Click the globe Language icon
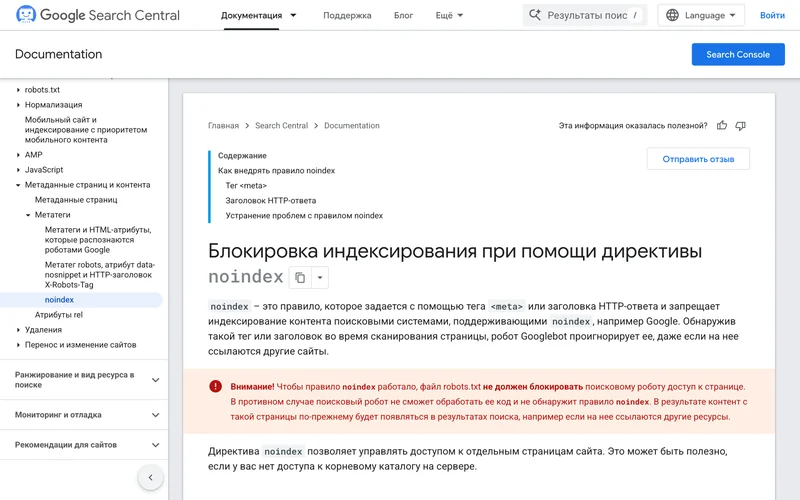The width and height of the screenshot is (800, 500). tap(672, 15)
